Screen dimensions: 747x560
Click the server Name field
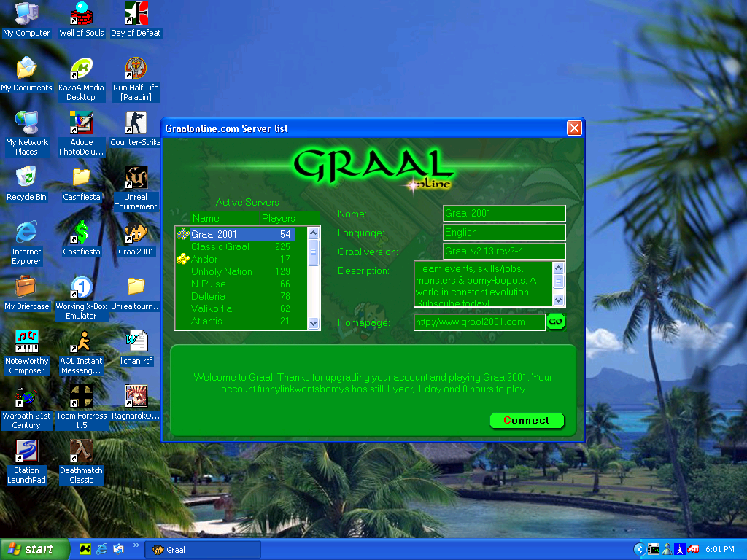(504, 214)
